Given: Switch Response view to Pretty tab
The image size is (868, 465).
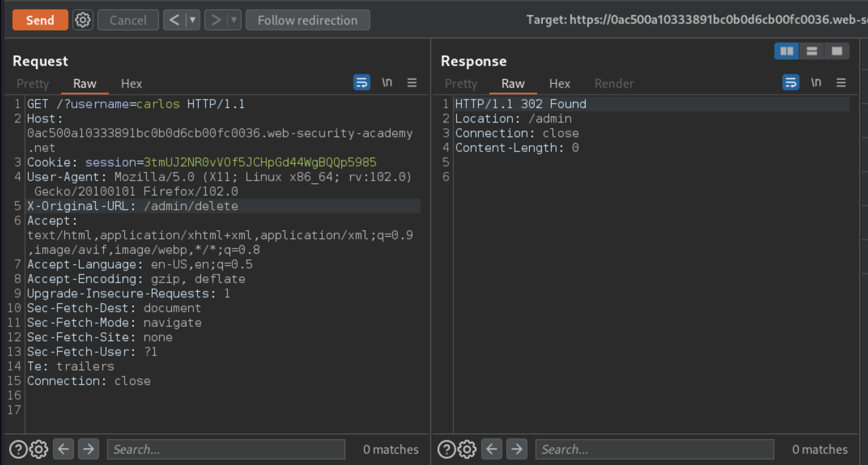Looking at the screenshot, I should (461, 84).
